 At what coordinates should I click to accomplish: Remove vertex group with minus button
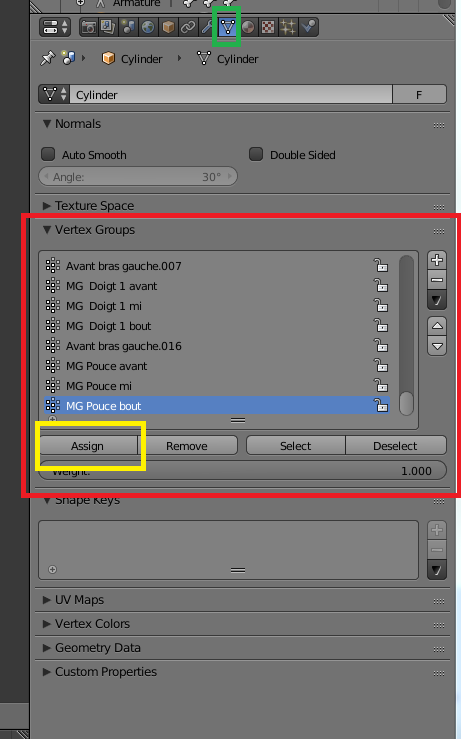tap(437, 280)
